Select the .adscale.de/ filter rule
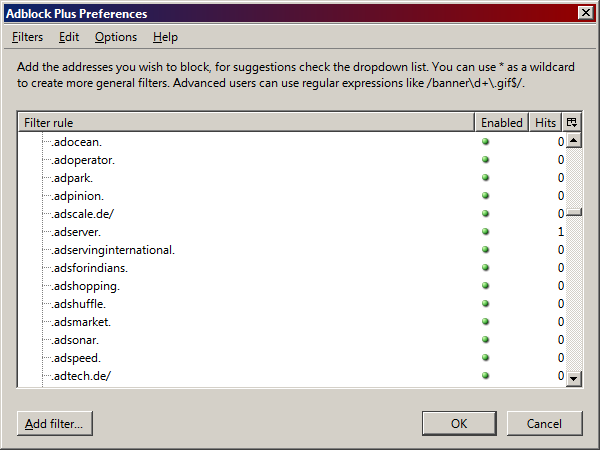 82,214
